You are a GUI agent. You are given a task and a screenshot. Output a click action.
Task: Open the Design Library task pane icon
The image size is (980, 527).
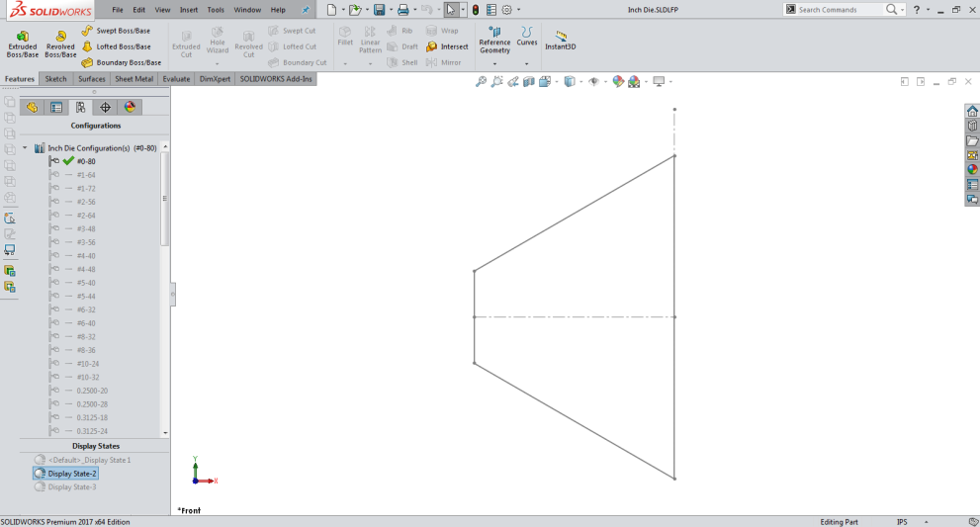(x=972, y=127)
